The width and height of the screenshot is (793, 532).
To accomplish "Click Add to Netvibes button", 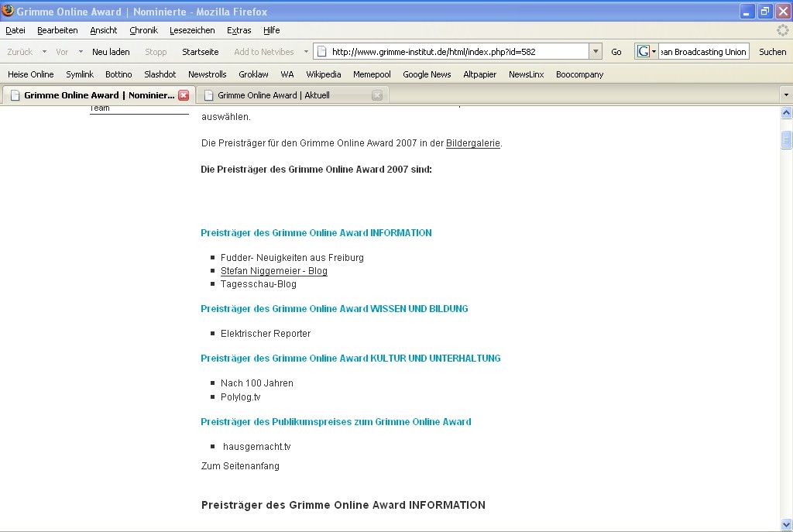I will pyautogui.click(x=264, y=52).
